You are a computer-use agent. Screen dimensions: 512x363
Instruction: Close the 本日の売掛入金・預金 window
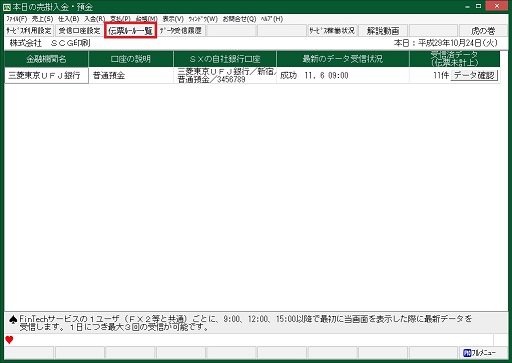click(x=497, y=6)
